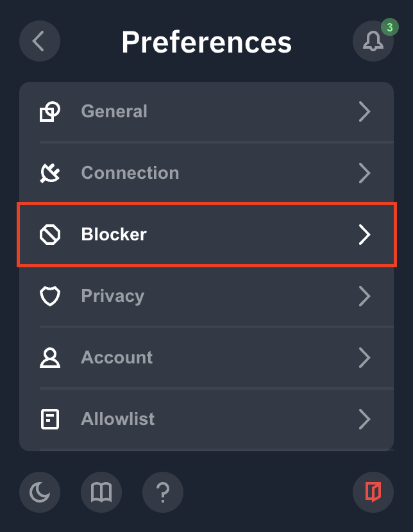Image resolution: width=413 pixels, height=532 pixels.
Task: Select the Account person icon
Action: [x=50, y=358]
